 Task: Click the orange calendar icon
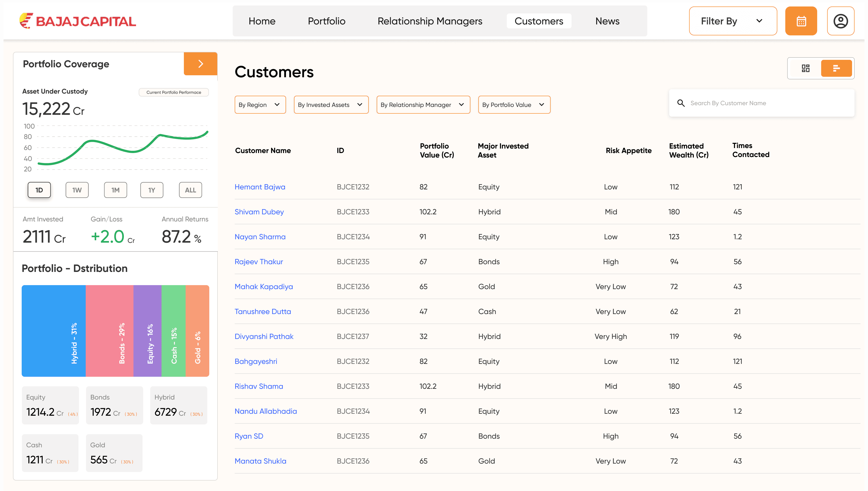(801, 21)
